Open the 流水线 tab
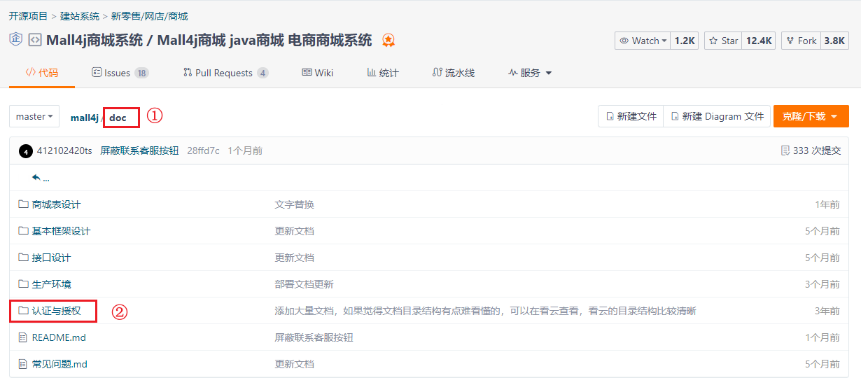Viewport: 861px width, 380px height. tap(453, 72)
